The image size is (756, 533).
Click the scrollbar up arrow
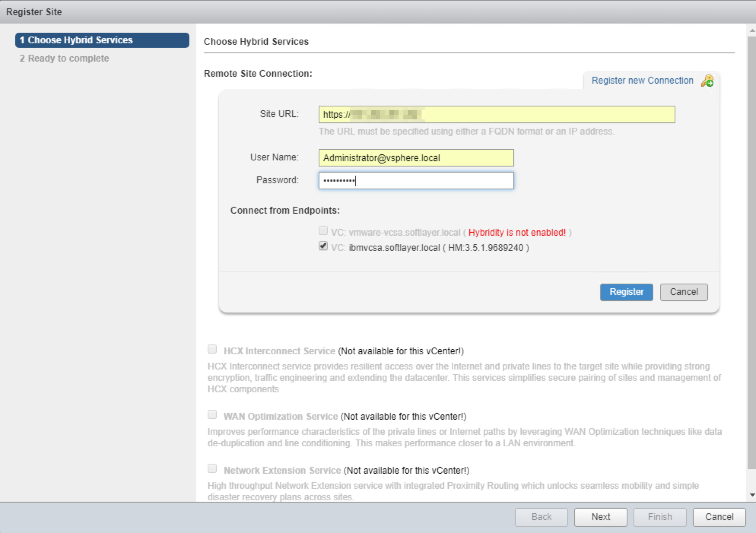(752, 30)
